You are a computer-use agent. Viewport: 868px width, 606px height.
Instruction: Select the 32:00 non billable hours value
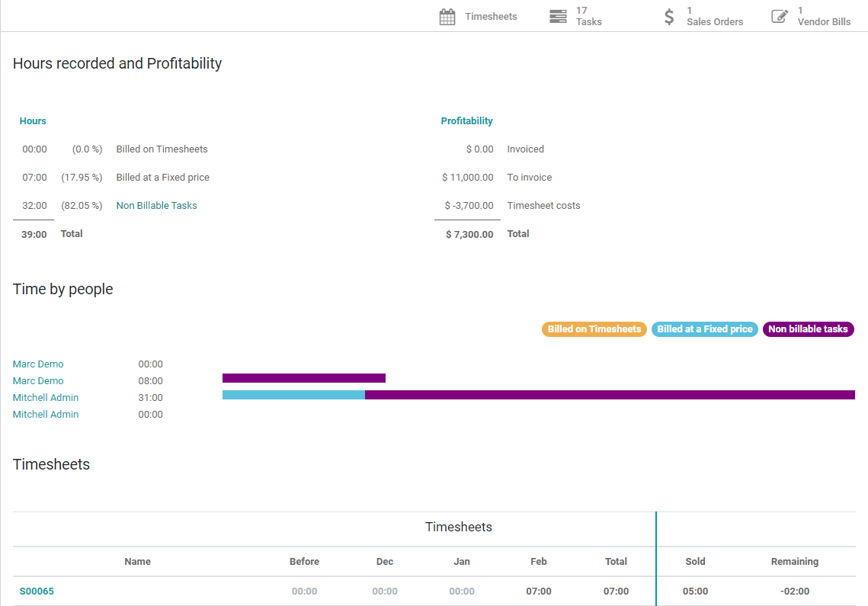34,206
